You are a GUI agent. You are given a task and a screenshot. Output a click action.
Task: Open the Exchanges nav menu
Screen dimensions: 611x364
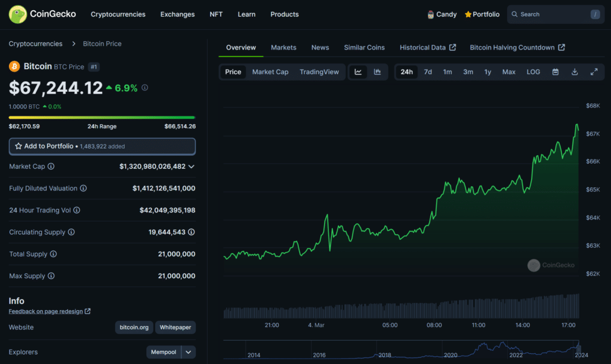[177, 14]
